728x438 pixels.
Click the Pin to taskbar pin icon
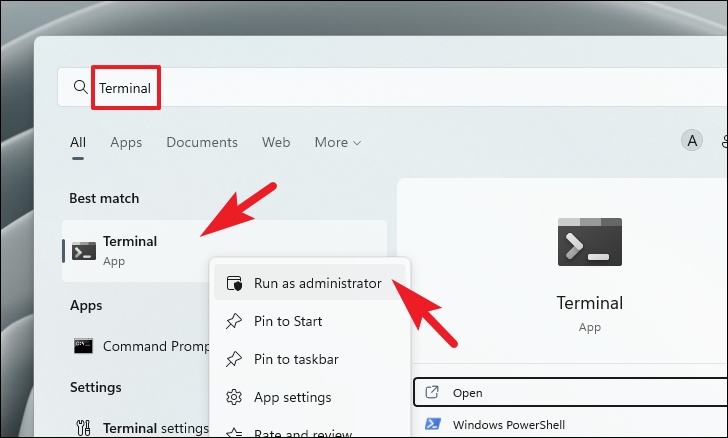[x=234, y=359]
